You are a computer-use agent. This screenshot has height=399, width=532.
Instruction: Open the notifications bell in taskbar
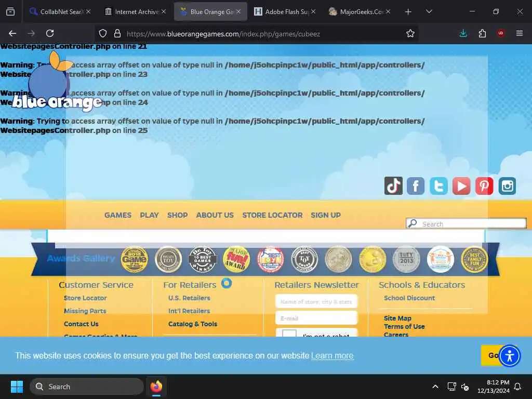pyautogui.click(x=518, y=387)
